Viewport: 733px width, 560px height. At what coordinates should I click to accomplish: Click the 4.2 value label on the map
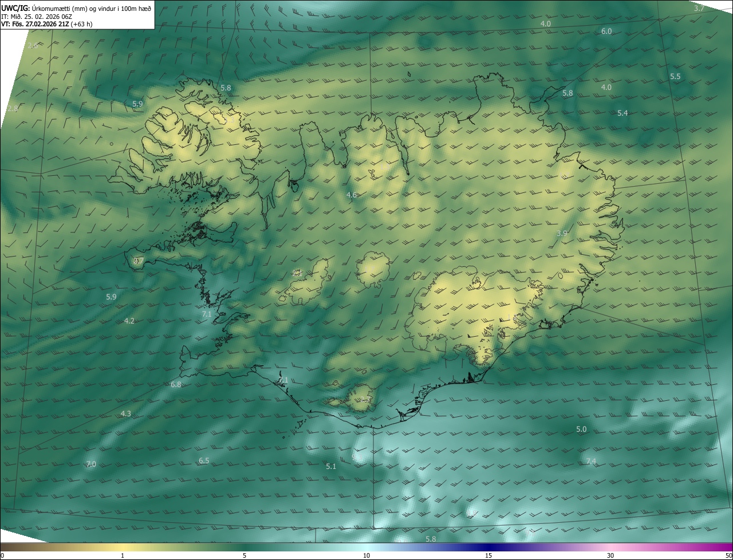[129, 321]
